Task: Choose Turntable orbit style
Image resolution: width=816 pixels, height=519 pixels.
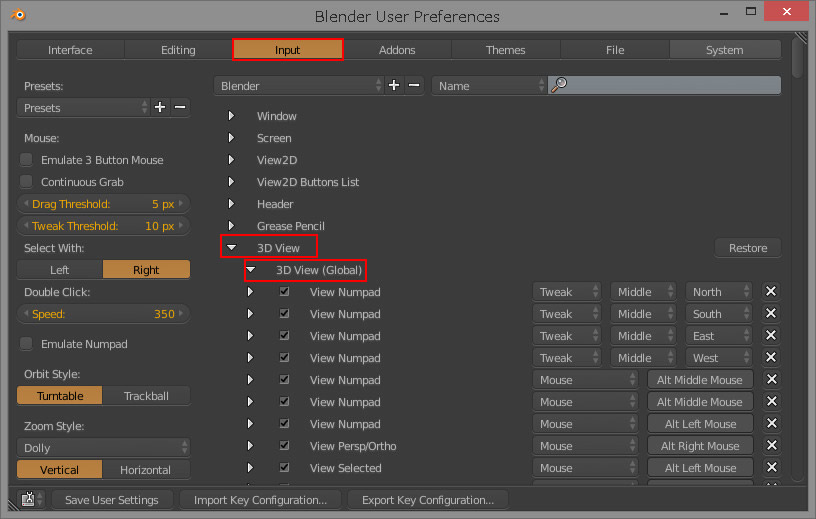Action: pyautogui.click(x=60, y=396)
